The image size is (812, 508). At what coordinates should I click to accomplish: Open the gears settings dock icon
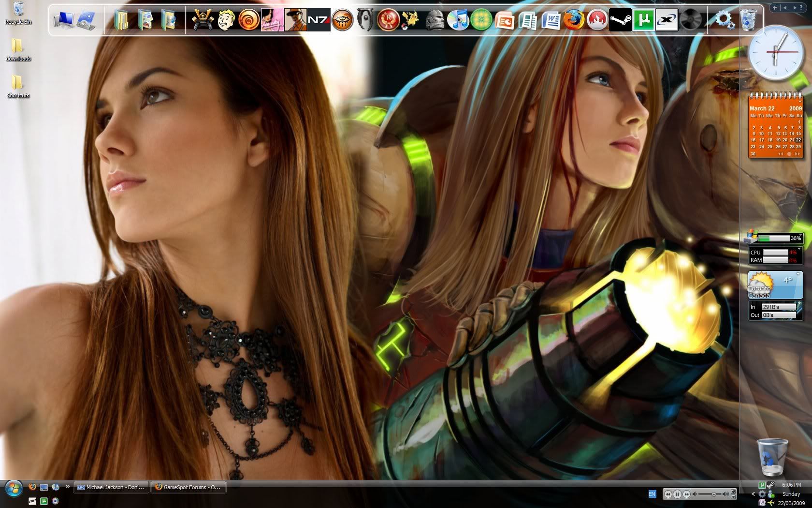click(724, 20)
